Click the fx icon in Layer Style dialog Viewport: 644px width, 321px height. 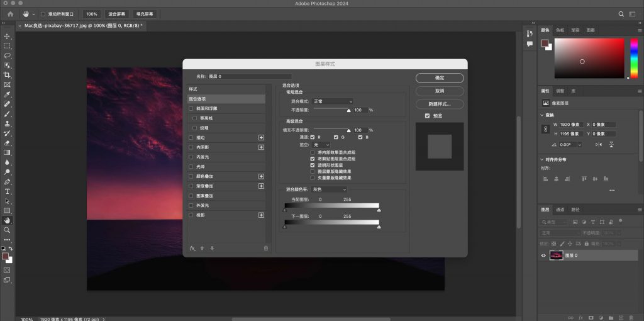[192, 248]
